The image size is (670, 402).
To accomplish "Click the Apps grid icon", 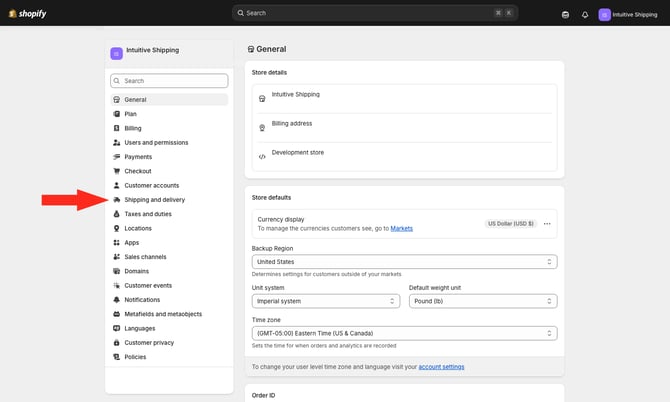I will coord(117,243).
